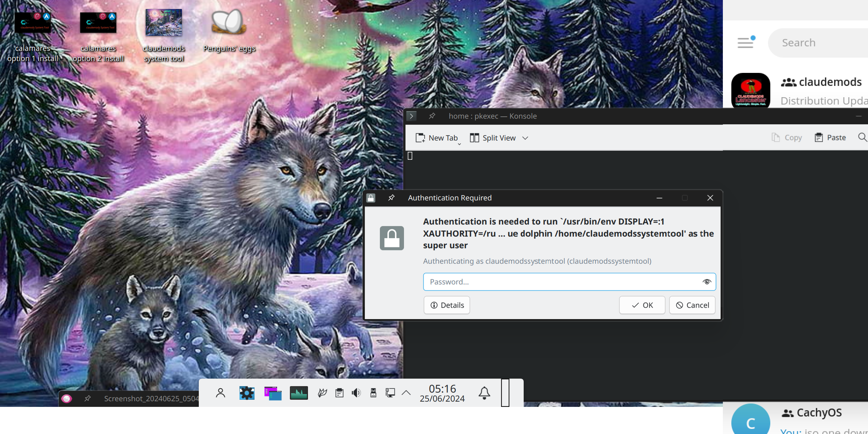Viewport: 868px width, 434px height.
Task: Click the search magnifier in Konsole toolbar
Action: point(862,137)
